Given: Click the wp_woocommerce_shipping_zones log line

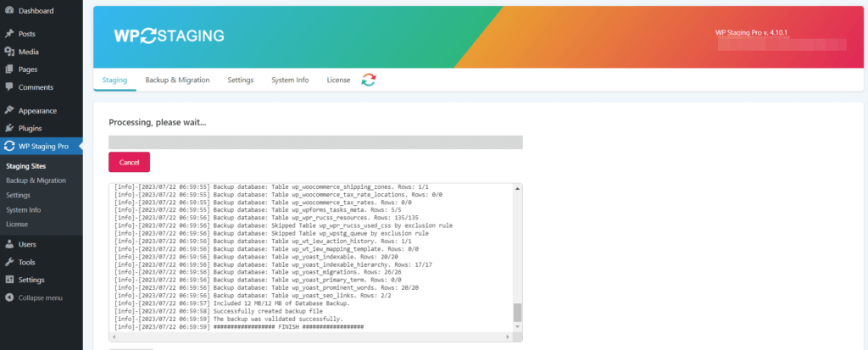Looking at the screenshot, I should pos(271,187).
